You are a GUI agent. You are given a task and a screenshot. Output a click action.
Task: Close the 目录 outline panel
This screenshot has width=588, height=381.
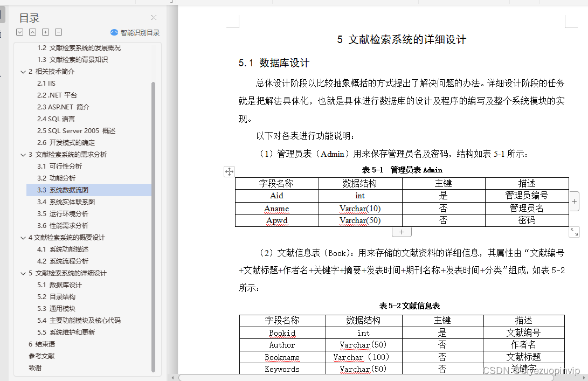tap(154, 18)
